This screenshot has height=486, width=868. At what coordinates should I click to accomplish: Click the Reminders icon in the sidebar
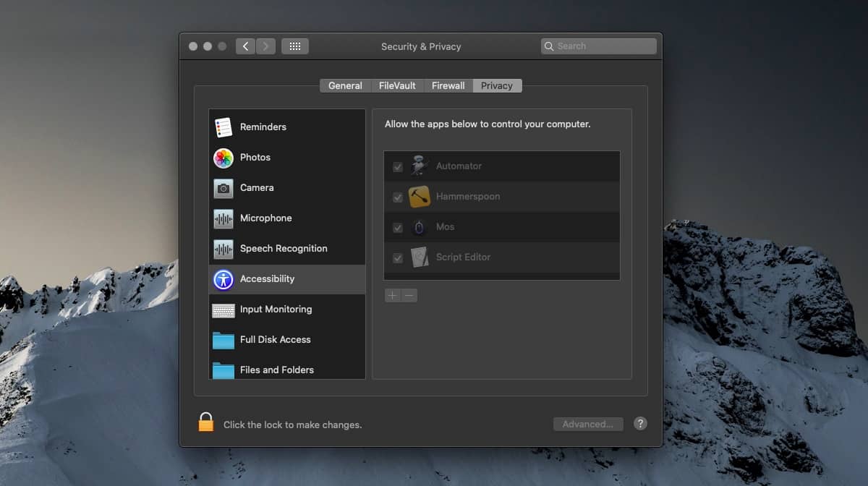tap(224, 127)
